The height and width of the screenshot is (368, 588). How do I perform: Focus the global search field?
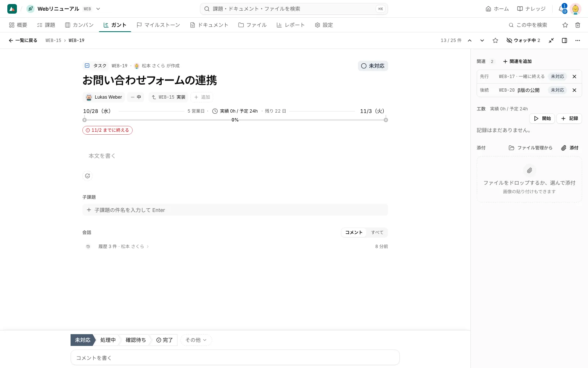point(294,9)
